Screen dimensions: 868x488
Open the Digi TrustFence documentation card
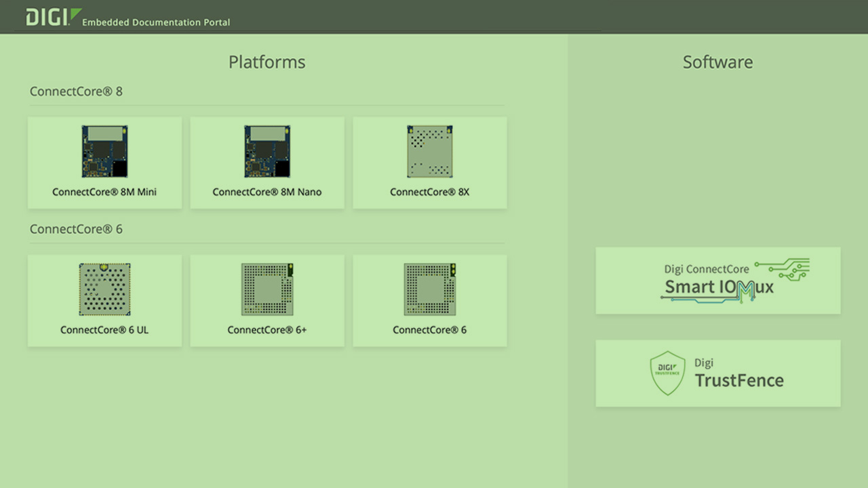tap(718, 373)
